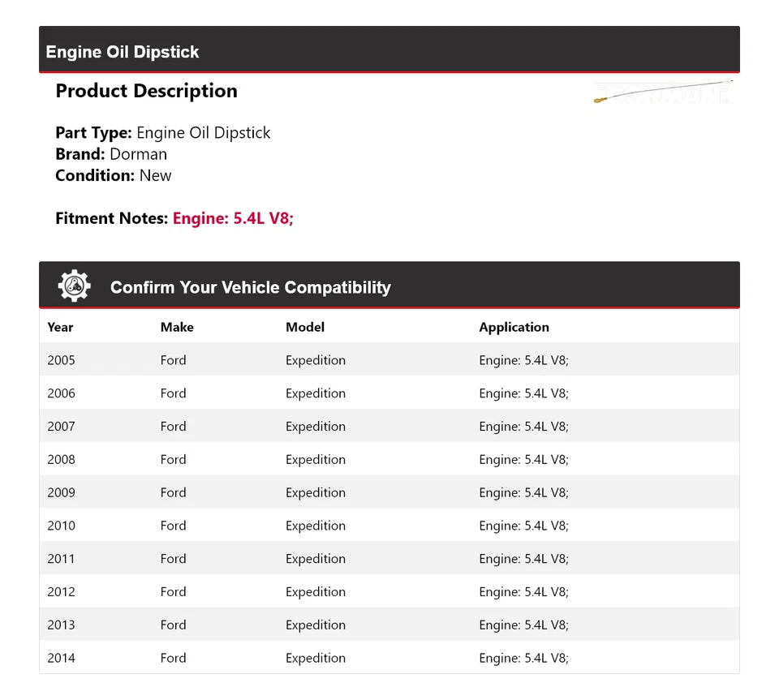
Task: Click the Confirm Your Vehicle Compatibility heading
Action: [x=250, y=287]
